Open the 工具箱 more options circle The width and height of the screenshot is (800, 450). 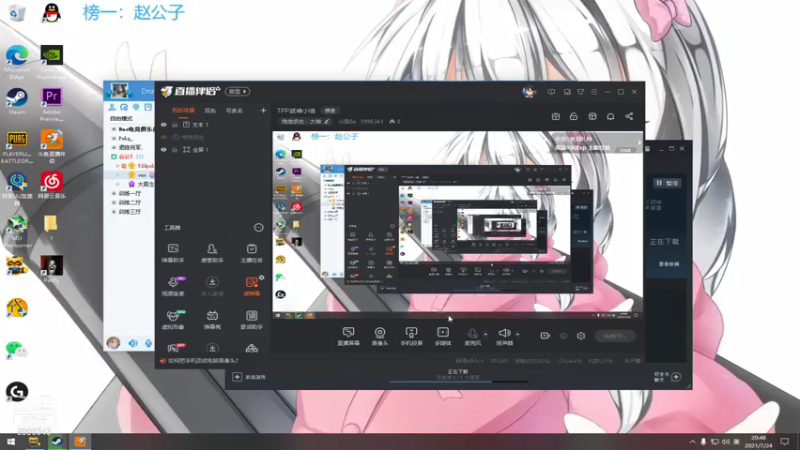pos(259,228)
